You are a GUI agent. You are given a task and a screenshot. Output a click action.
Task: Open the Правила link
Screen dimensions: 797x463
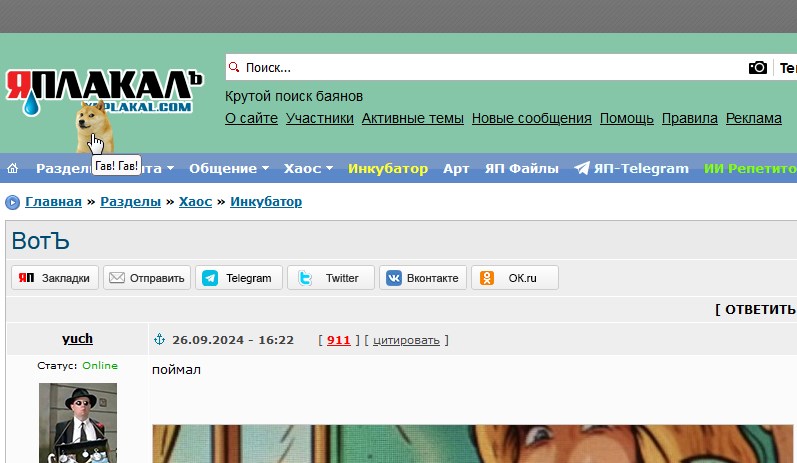coord(690,118)
